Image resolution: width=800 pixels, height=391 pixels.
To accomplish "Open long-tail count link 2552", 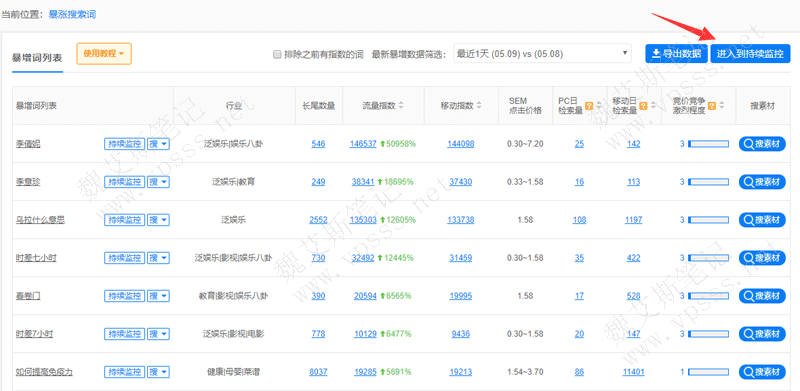I will [x=318, y=220].
